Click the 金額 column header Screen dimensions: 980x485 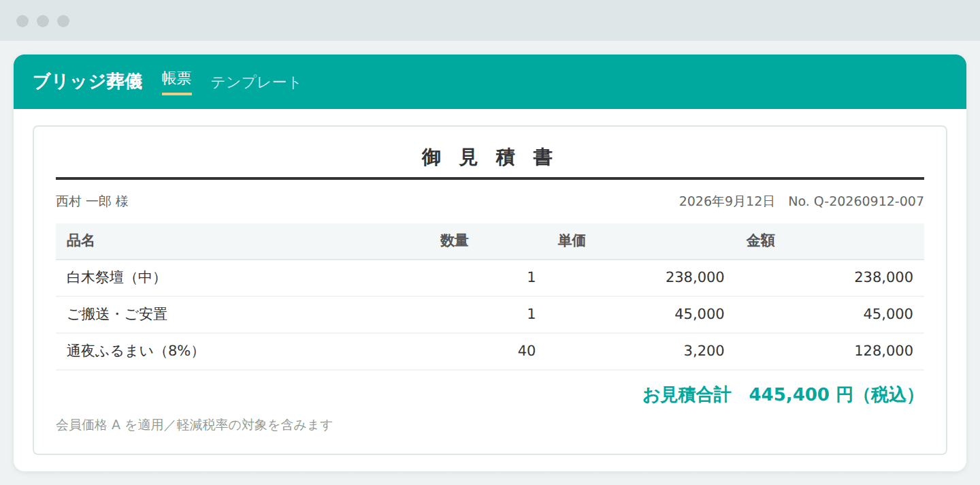[760, 241]
